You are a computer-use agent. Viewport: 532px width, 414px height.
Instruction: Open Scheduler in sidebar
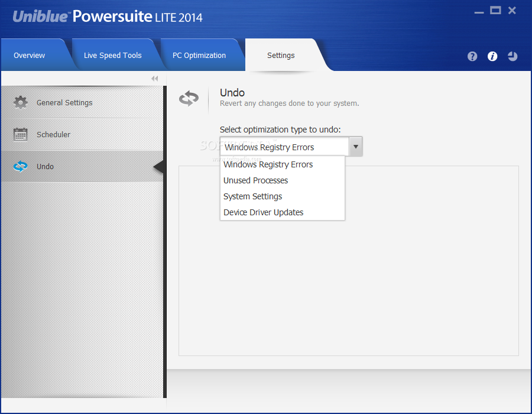tap(82, 134)
